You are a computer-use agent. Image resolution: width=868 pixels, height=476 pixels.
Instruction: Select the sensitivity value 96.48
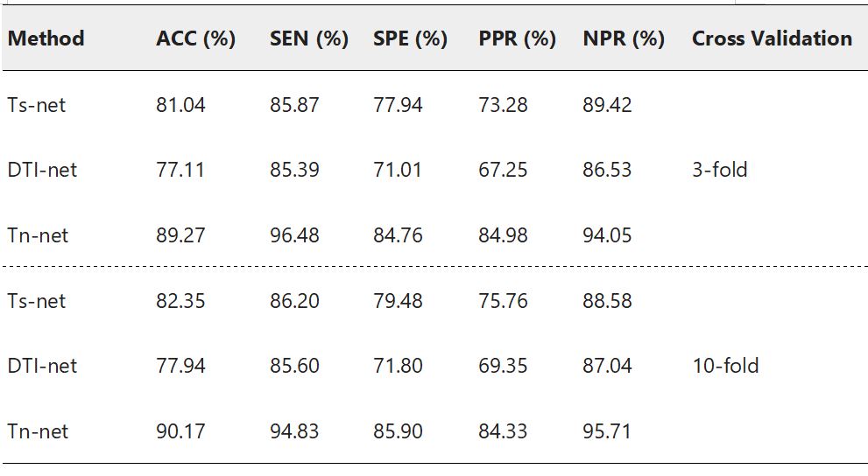coord(294,235)
